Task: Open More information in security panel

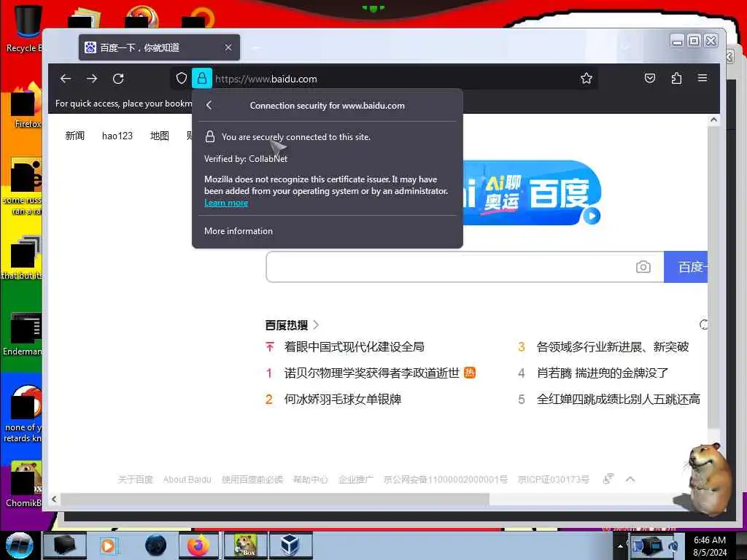Action: point(239,231)
